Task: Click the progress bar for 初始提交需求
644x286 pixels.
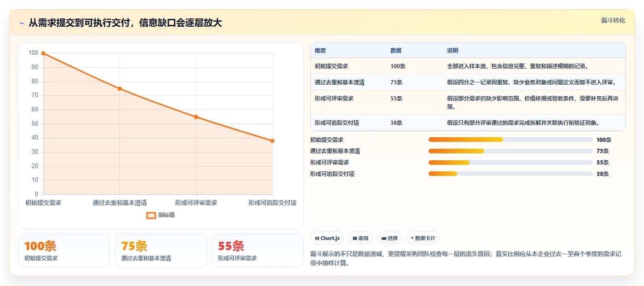Action: tap(511, 140)
